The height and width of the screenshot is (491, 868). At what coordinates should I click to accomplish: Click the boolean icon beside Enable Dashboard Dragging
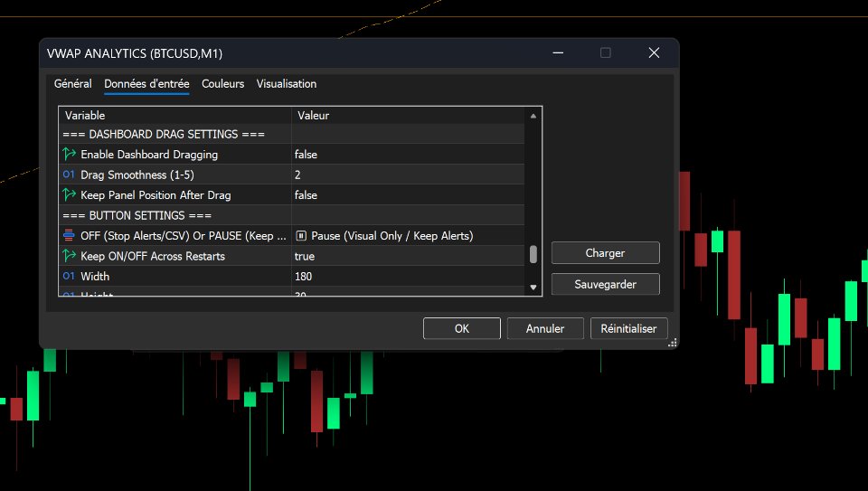click(70, 154)
